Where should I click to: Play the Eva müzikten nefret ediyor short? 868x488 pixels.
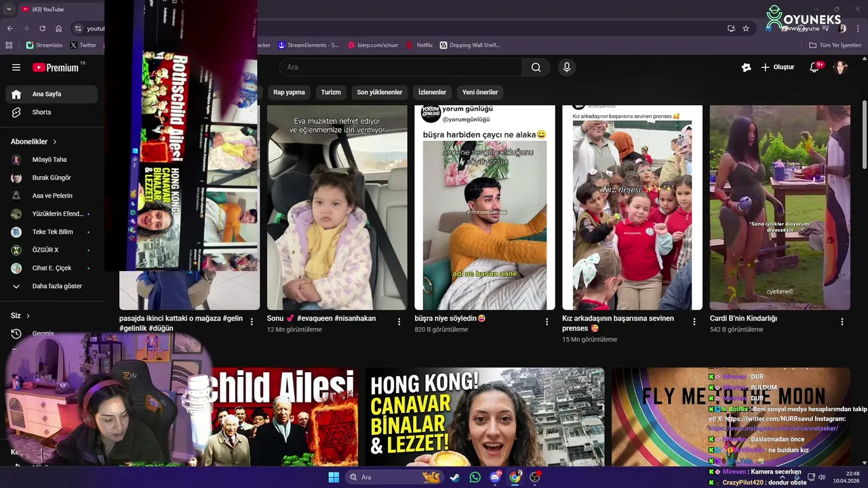coord(337,207)
